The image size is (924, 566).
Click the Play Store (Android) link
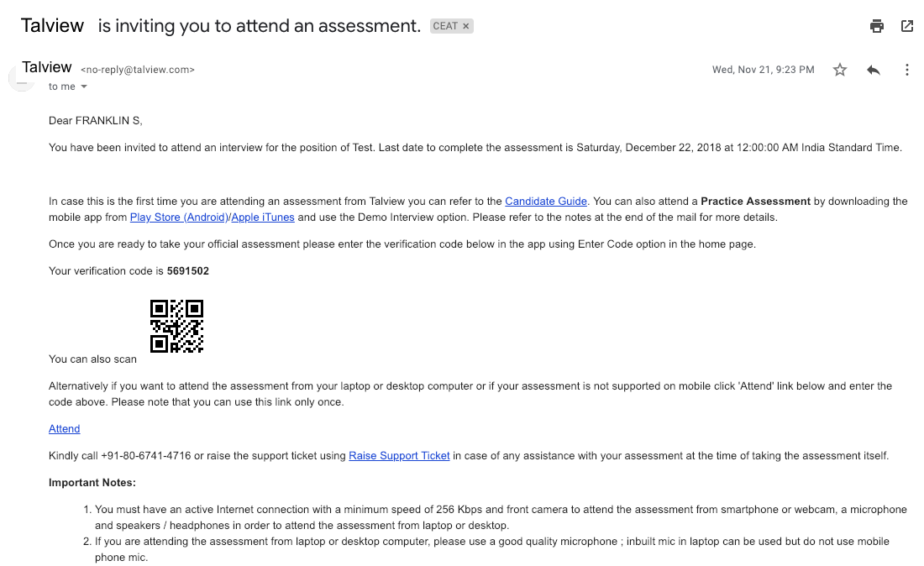click(178, 217)
